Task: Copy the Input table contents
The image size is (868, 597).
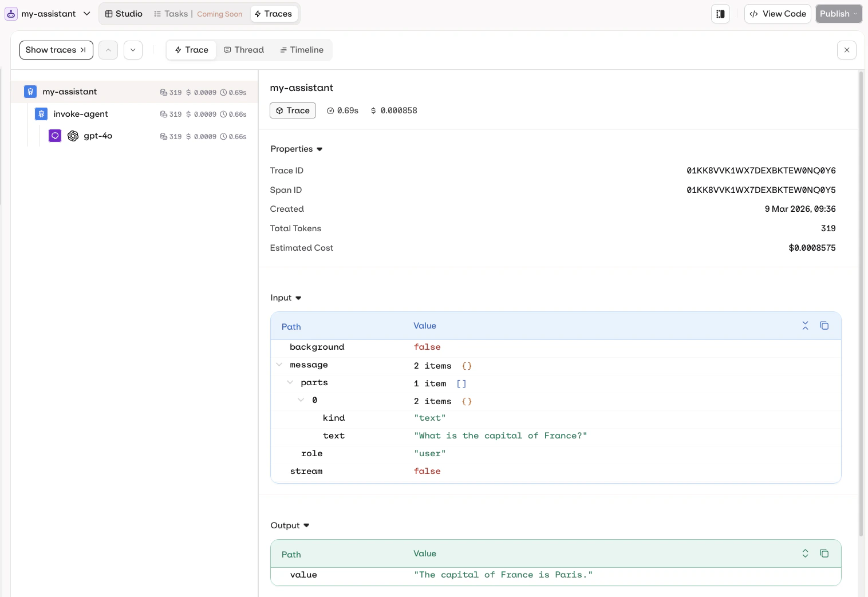Action: point(824,326)
